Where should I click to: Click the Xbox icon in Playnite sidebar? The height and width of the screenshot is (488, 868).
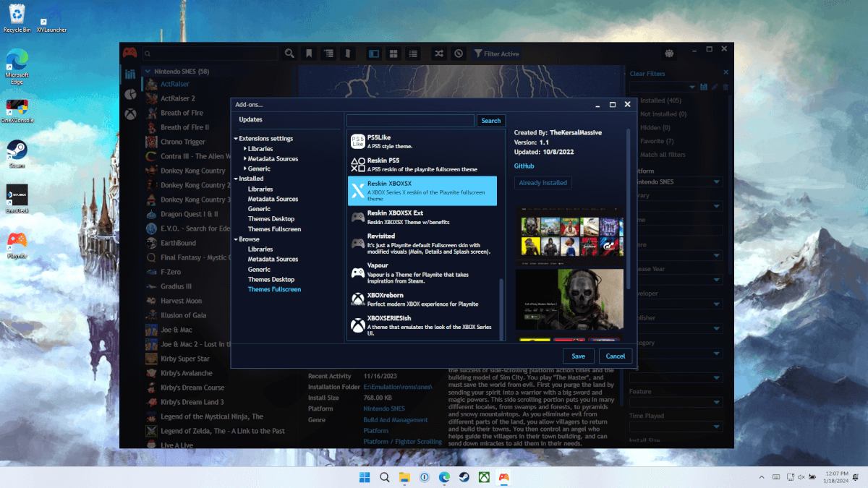pyautogui.click(x=130, y=114)
